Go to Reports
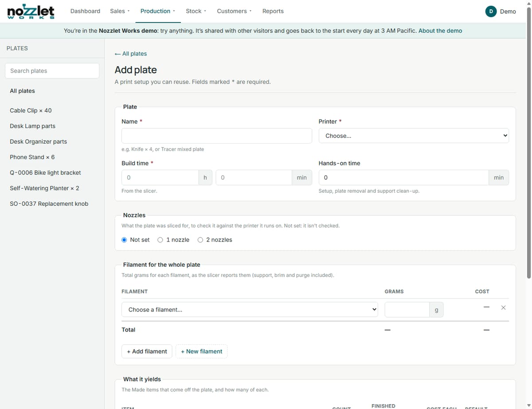 (273, 11)
